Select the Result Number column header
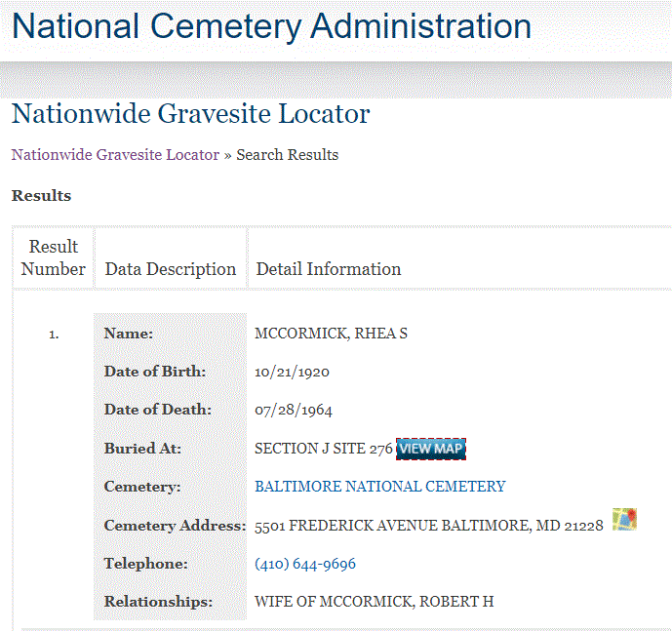 coord(54,257)
